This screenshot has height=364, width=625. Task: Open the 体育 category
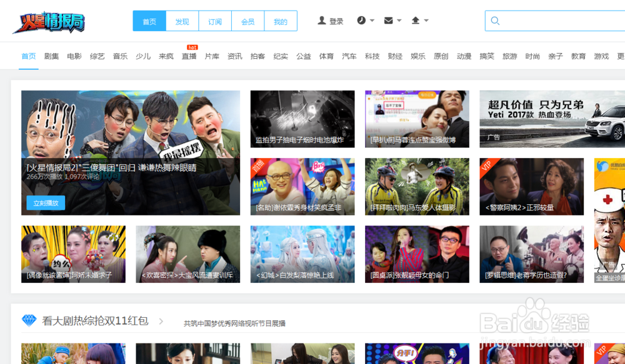pos(326,56)
